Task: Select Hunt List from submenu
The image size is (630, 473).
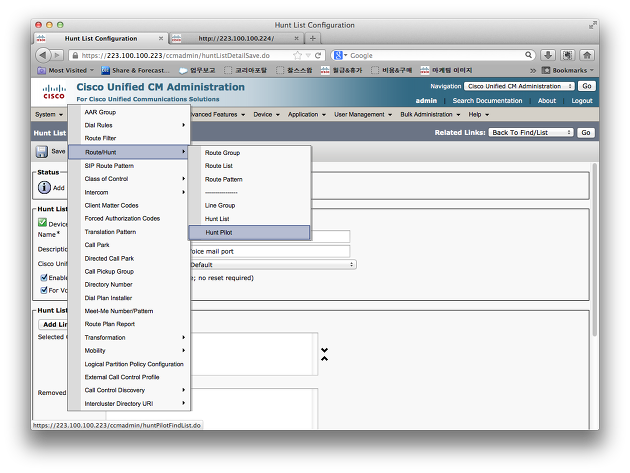Action: [x=249, y=219]
